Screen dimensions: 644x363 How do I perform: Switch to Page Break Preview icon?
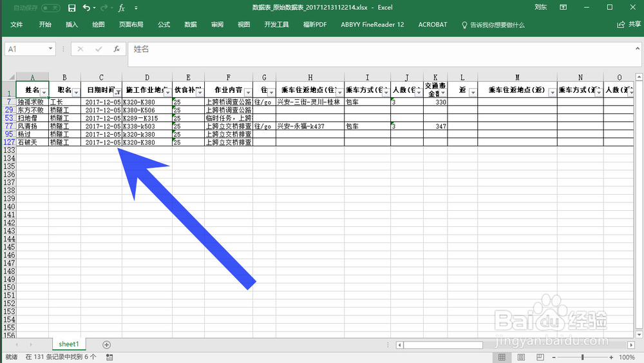tap(540, 357)
